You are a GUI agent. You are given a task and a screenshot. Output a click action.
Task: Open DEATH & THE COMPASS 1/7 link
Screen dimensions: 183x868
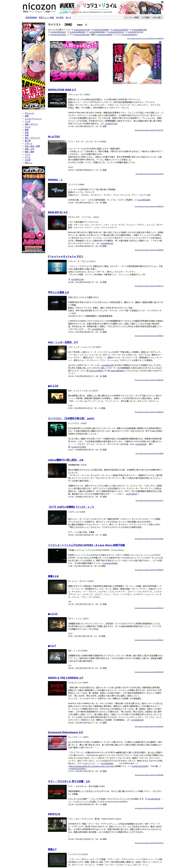pyautogui.click(x=66, y=678)
